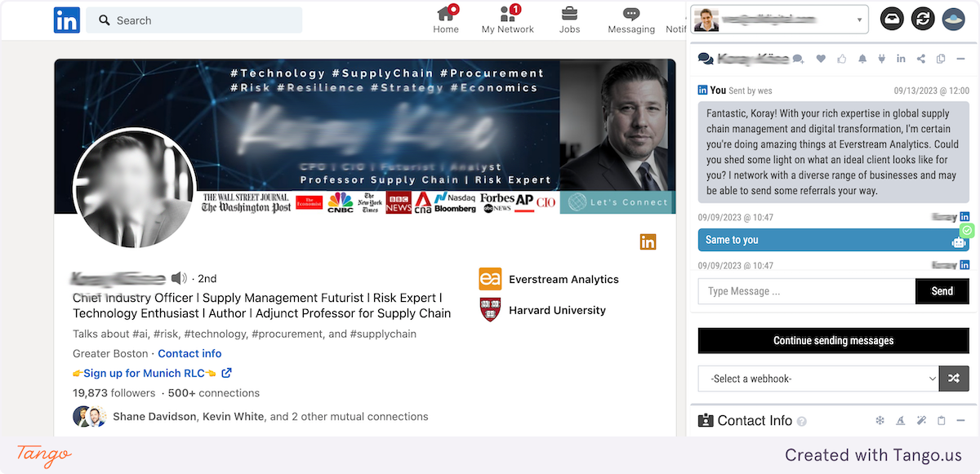The height and width of the screenshot is (474, 980).
Task: Click the add-comment bubble icon
Action: click(x=798, y=59)
